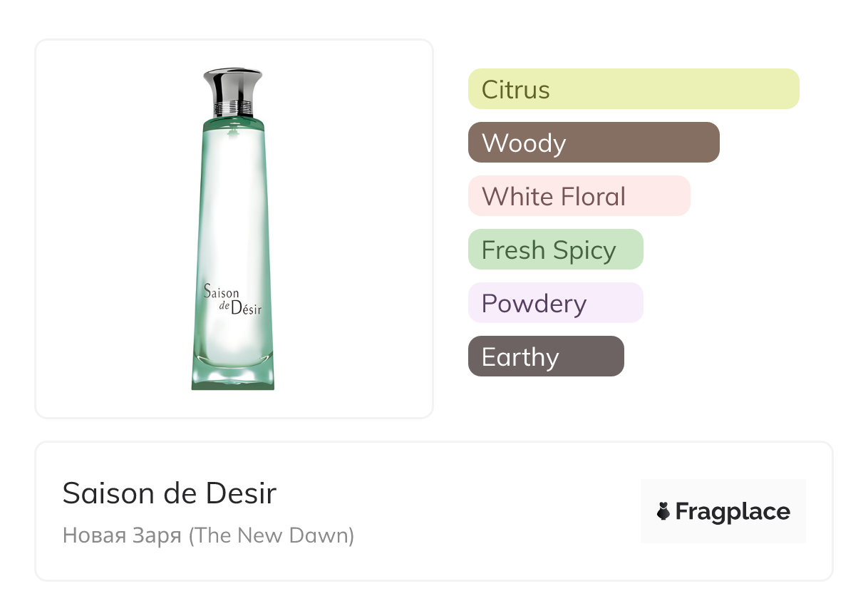
Task: Click the word 'Désir' printed on the bottle
Action: click(247, 309)
